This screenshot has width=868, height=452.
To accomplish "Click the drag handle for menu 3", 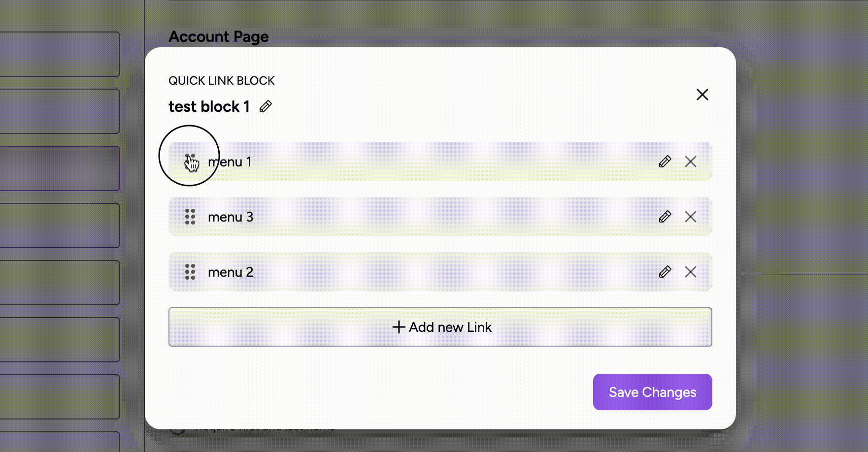I will click(190, 217).
